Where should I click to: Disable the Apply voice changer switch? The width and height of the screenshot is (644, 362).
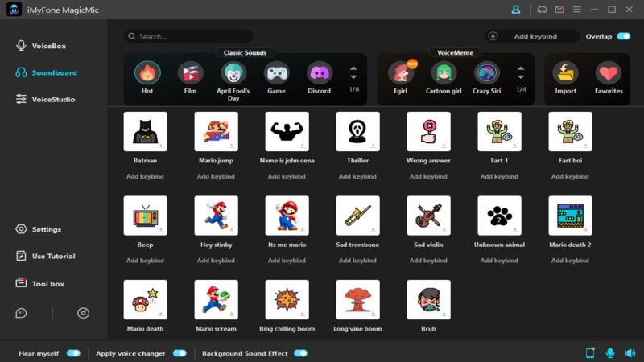pos(180,353)
